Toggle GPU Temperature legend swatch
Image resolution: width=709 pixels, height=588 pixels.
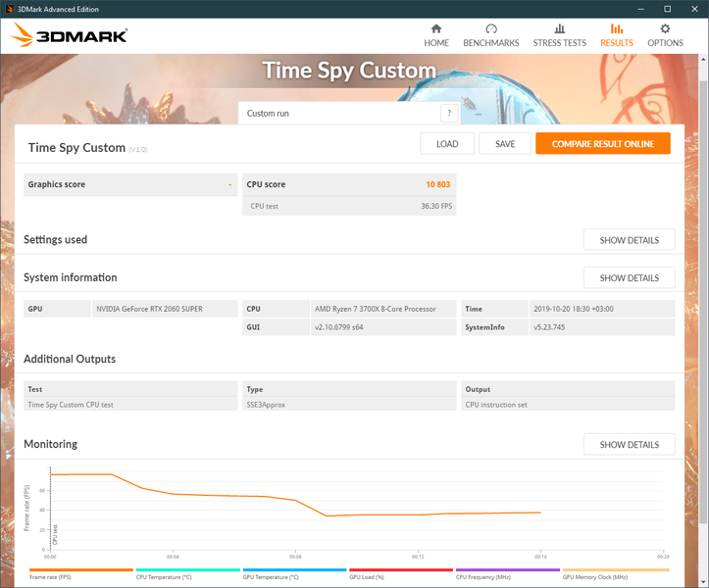pos(294,570)
